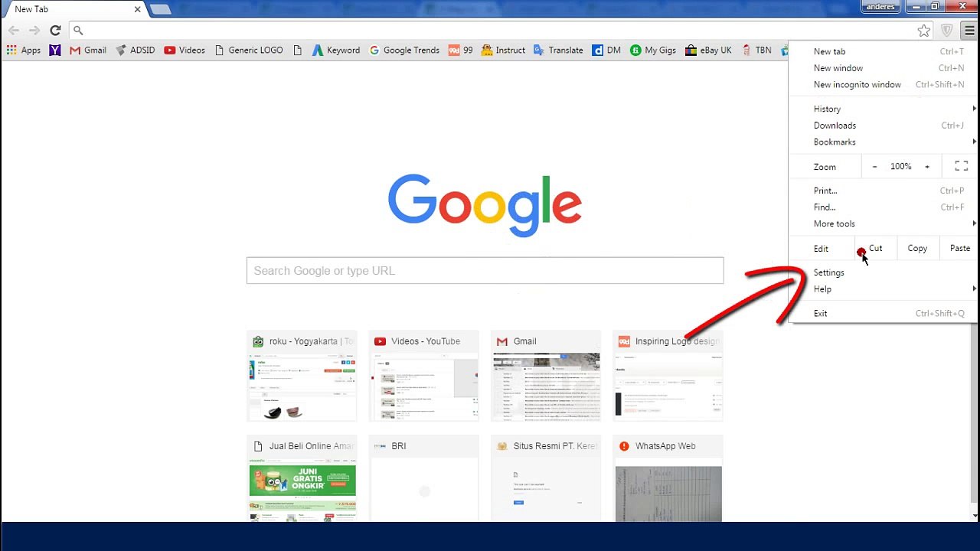Open the Yahoo bookmark icon
Viewport: 980px width, 551px height.
pyautogui.click(x=54, y=51)
